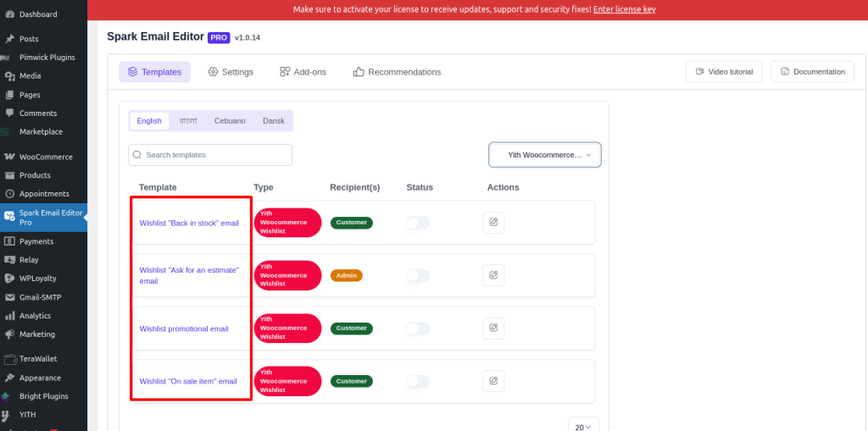Click the YITH icon in the sidebar
868x431 pixels.
pos(6,414)
